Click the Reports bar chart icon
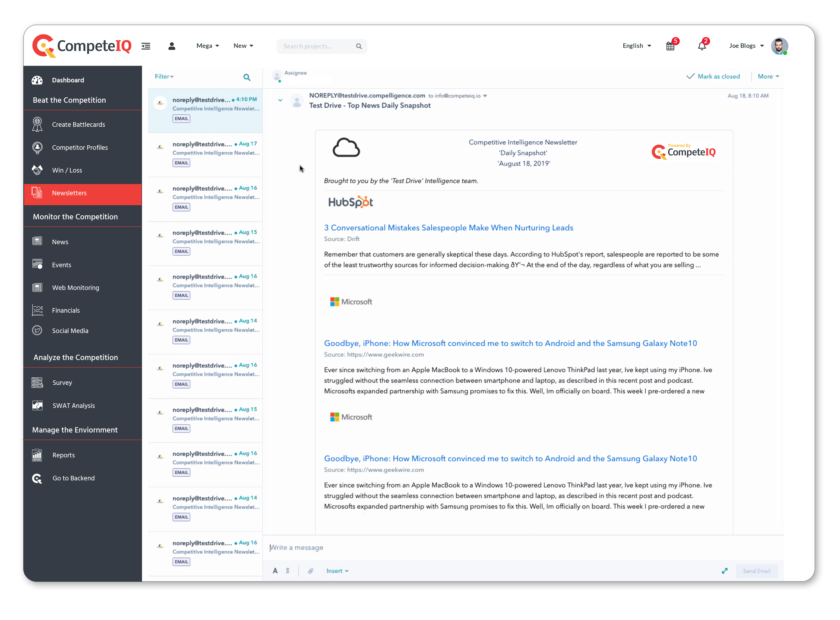This screenshot has height=620, width=840. (x=37, y=455)
